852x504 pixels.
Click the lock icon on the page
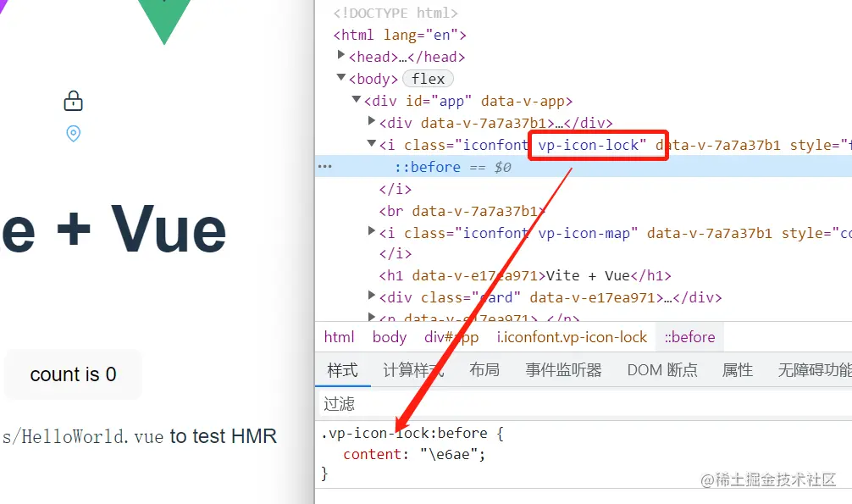click(x=74, y=101)
